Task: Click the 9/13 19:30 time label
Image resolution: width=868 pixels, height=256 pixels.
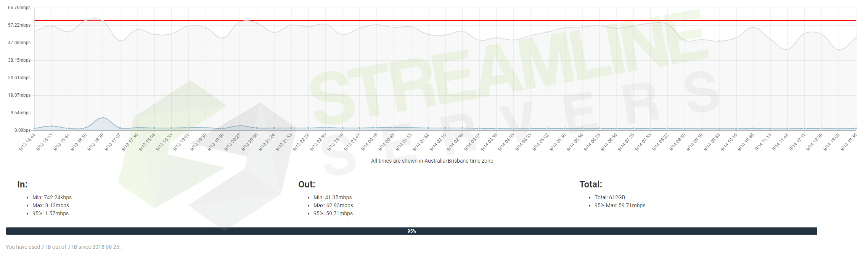Action: tap(198, 142)
